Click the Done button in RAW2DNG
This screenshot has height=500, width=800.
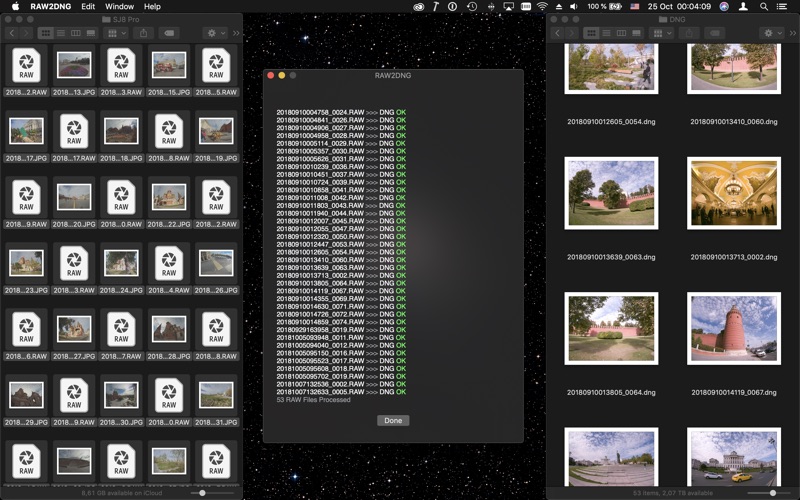click(393, 420)
